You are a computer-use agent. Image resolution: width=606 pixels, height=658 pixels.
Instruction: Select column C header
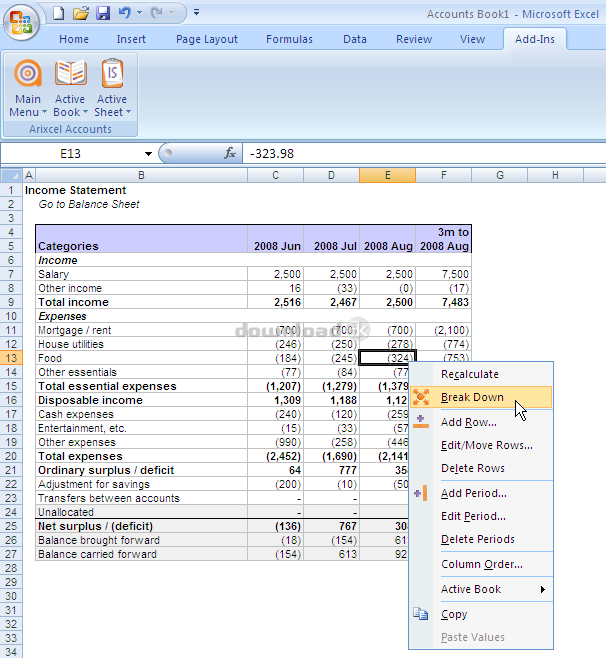[x=275, y=175]
